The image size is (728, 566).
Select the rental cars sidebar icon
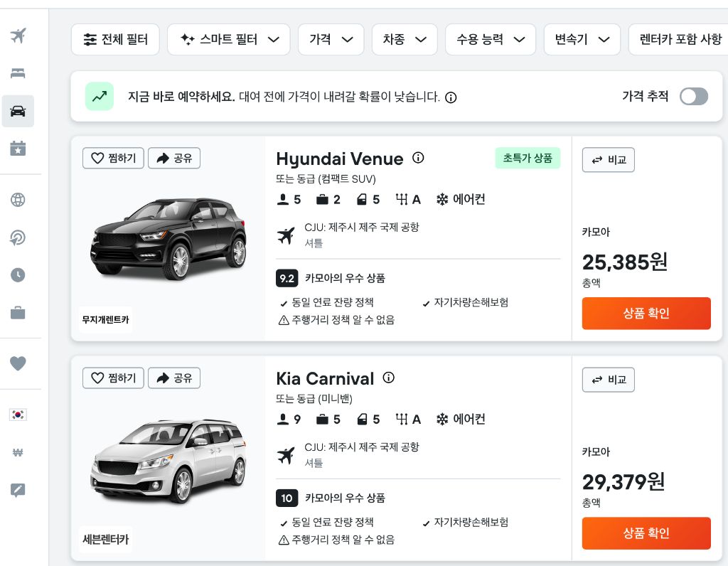[x=18, y=111]
